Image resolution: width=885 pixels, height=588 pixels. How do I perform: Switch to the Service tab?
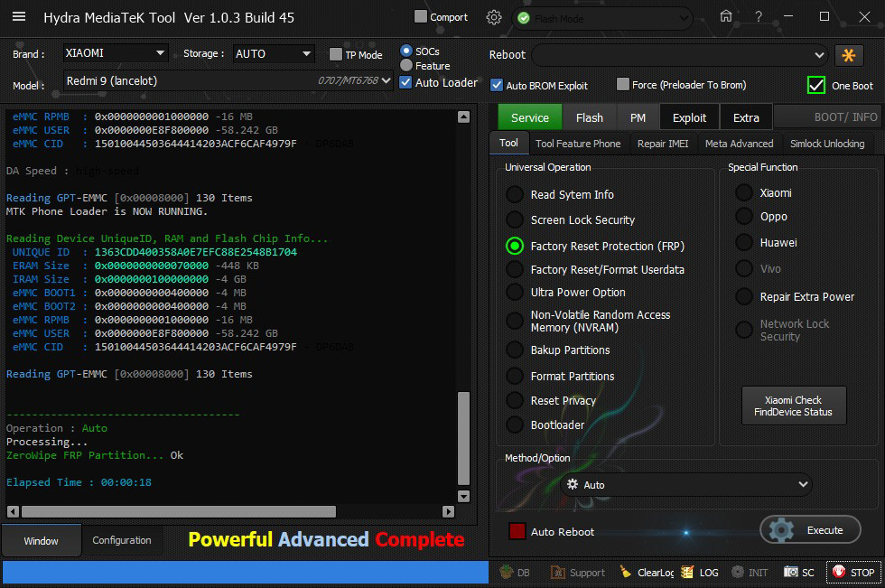[x=529, y=117]
